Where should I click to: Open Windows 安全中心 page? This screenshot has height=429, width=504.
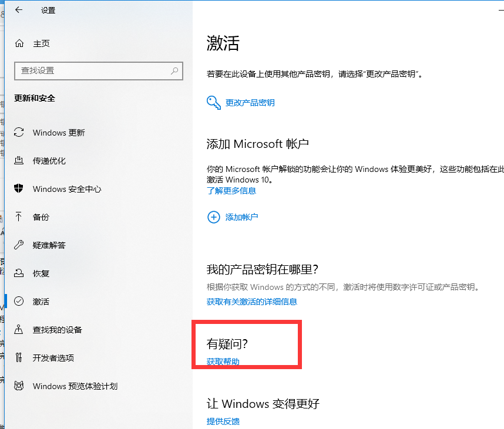(67, 189)
